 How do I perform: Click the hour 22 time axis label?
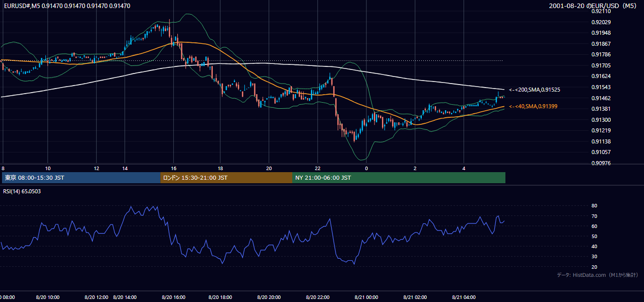point(317,168)
